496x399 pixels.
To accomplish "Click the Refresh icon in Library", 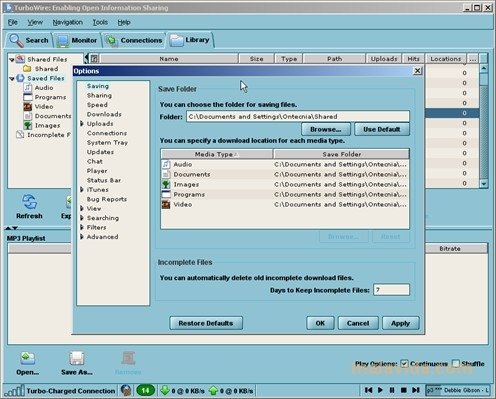I will [29, 202].
